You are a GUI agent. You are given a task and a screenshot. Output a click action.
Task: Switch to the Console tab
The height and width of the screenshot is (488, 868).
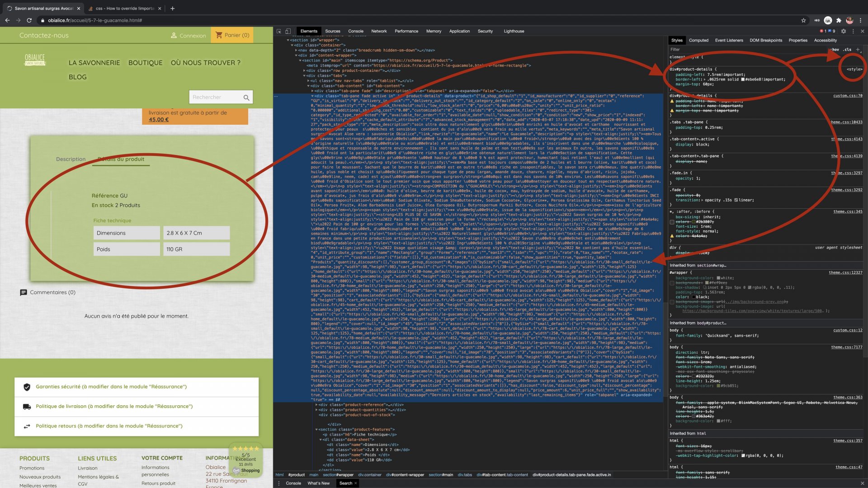click(x=356, y=31)
